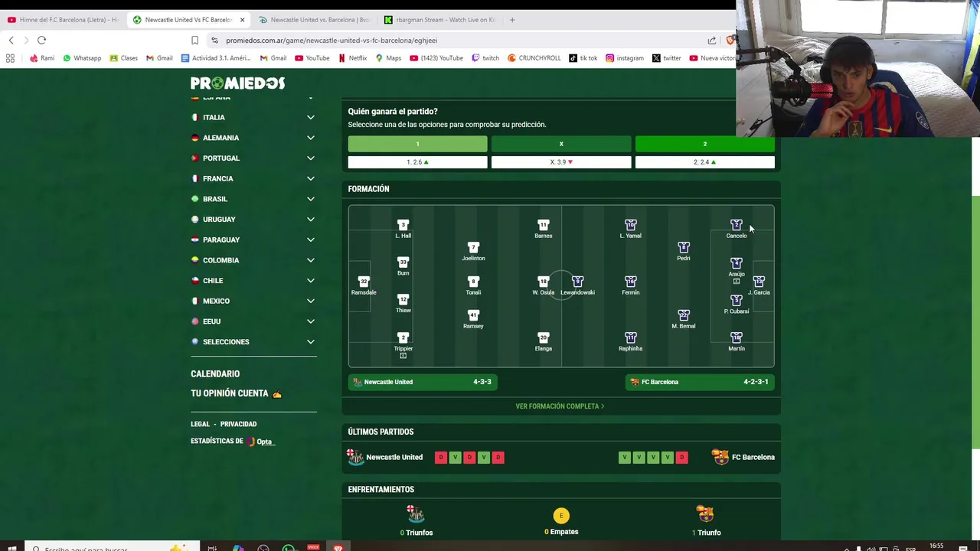This screenshot has height=551, width=980.
Task: Open the PRIVACIDAD link
Action: pos(238,424)
